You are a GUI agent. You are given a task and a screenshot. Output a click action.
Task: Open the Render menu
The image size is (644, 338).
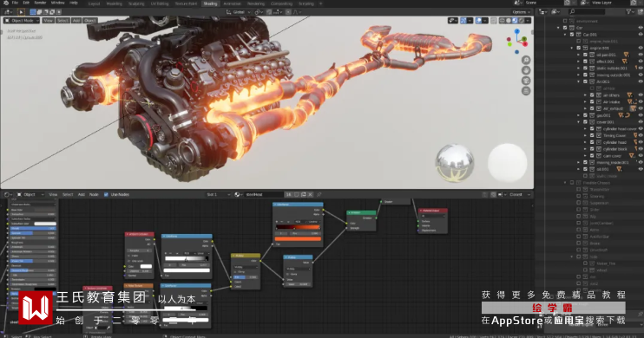(x=40, y=3)
